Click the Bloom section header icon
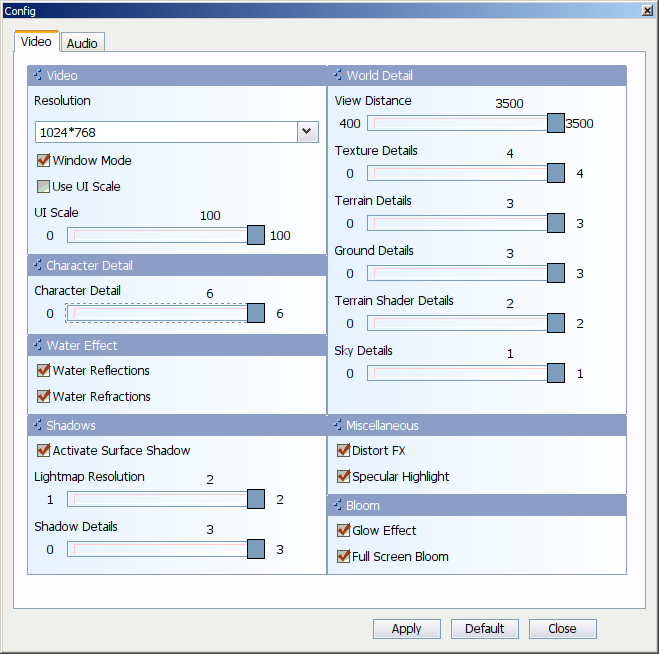 tap(338, 505)
